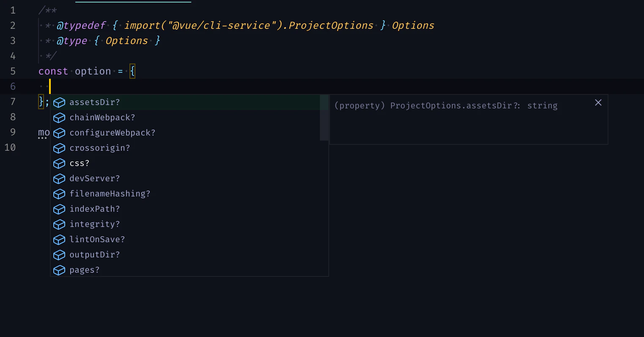Click line number 1 in the gutter
Image resolution: width=644 pixels, height=337 pixels.
13,10
